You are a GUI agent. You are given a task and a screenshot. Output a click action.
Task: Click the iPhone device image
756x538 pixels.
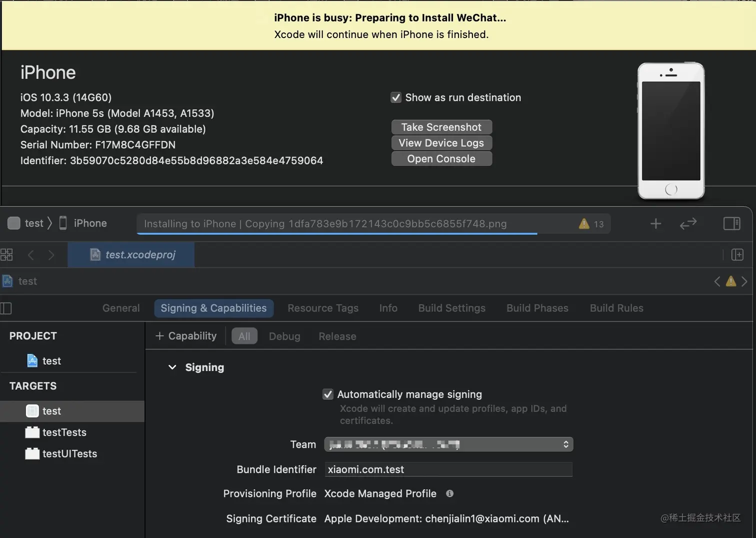(671, 131)
